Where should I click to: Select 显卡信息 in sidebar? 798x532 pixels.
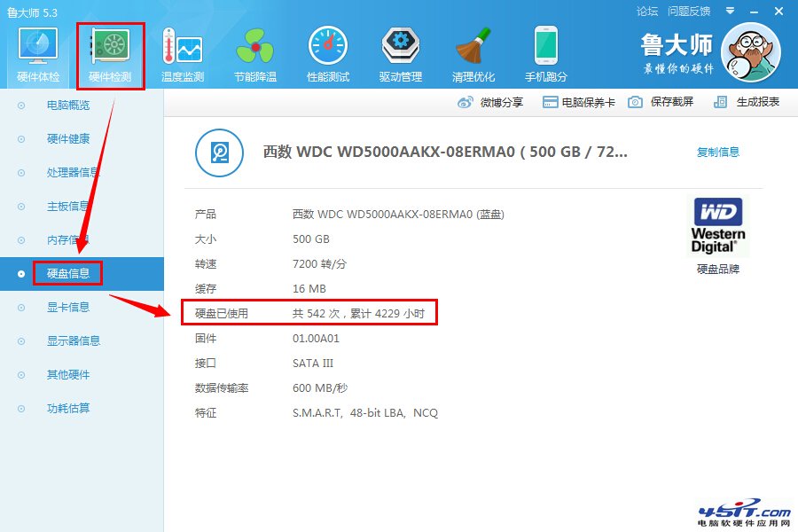tap(68, 307)
